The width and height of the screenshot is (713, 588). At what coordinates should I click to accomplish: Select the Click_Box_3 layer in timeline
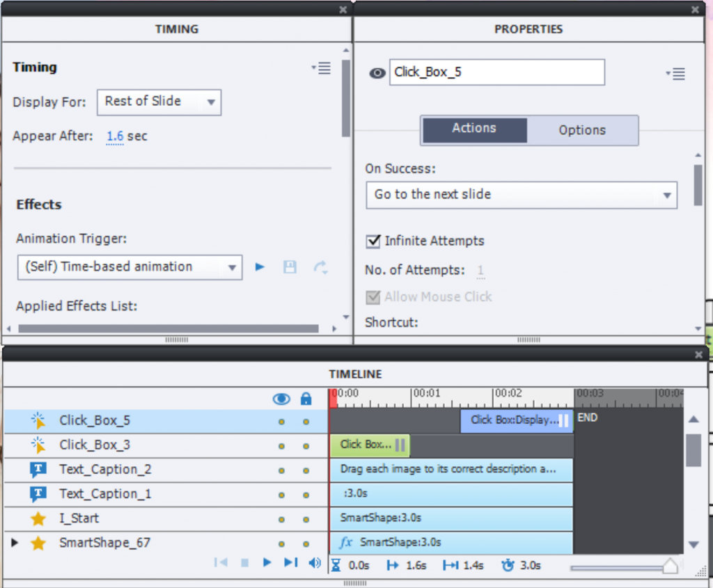coord(95,445)
